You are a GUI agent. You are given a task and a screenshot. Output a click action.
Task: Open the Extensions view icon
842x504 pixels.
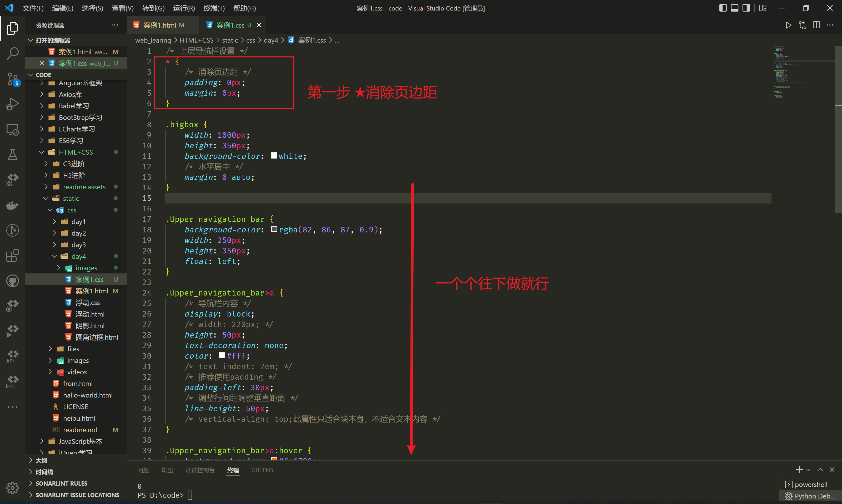click(x=13, y=255)
